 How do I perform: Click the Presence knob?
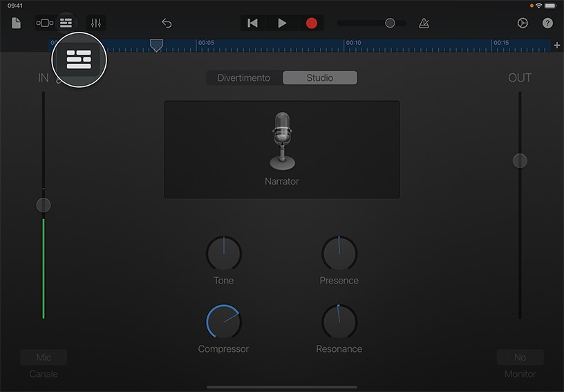(x=339, y=253)
